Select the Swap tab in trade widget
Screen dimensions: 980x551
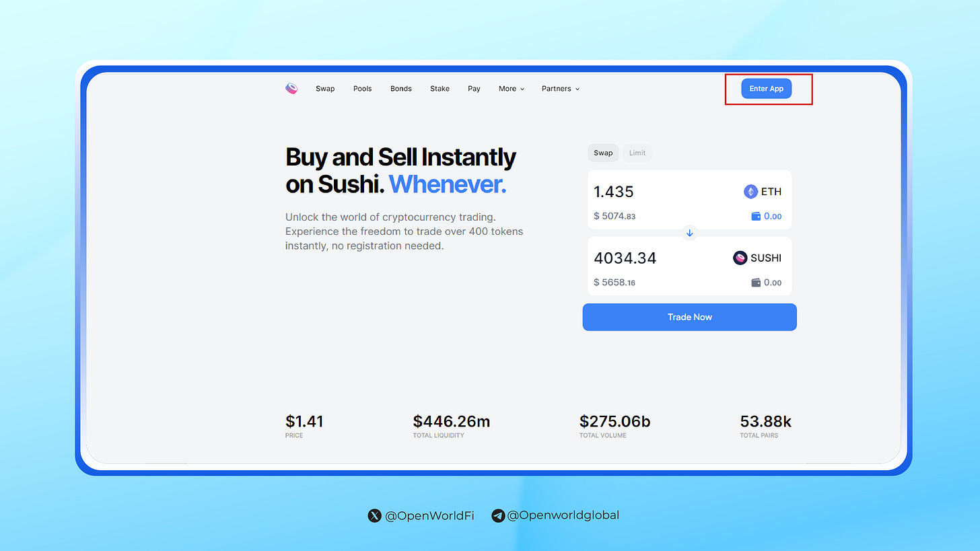pyautogui.click(x=603, y=153)
